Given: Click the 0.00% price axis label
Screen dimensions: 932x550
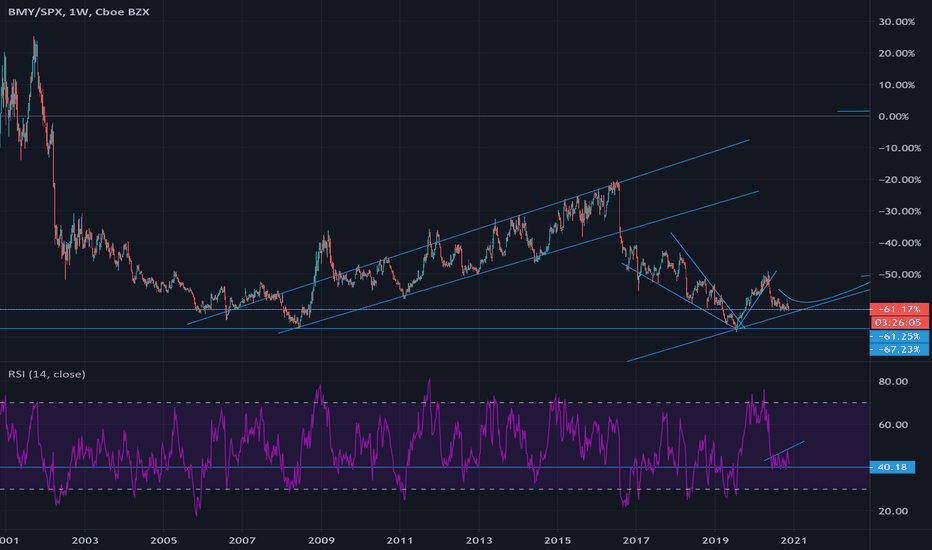Looking at the screenshot, I should pos(893,117).
